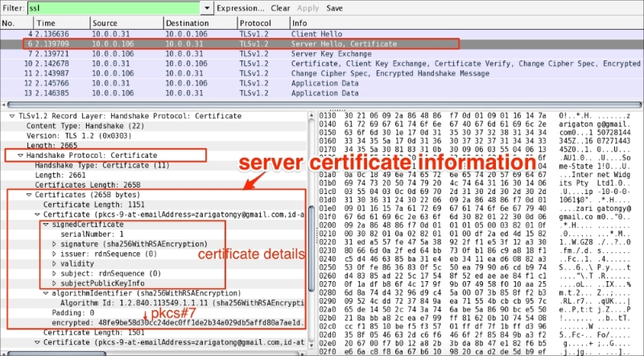Collapse the TLSv1.2 Record Layer node

point(12,116)
